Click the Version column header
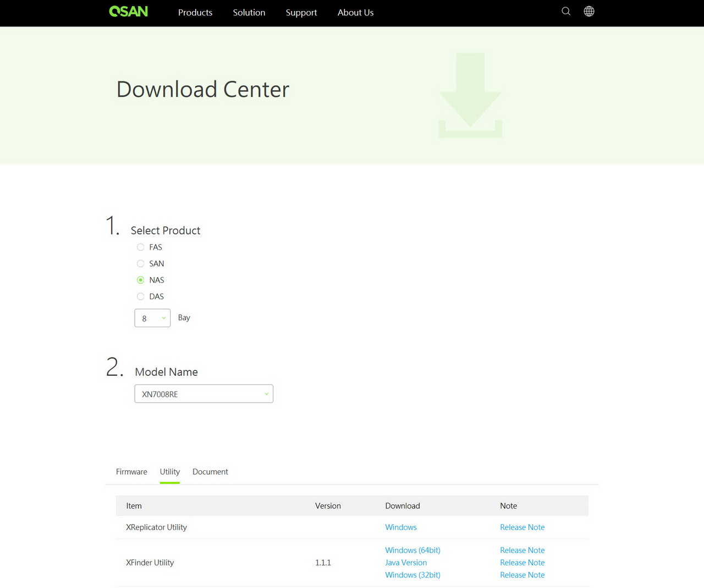Viewport: 704px width, 588px height. (x=328, y=506)
